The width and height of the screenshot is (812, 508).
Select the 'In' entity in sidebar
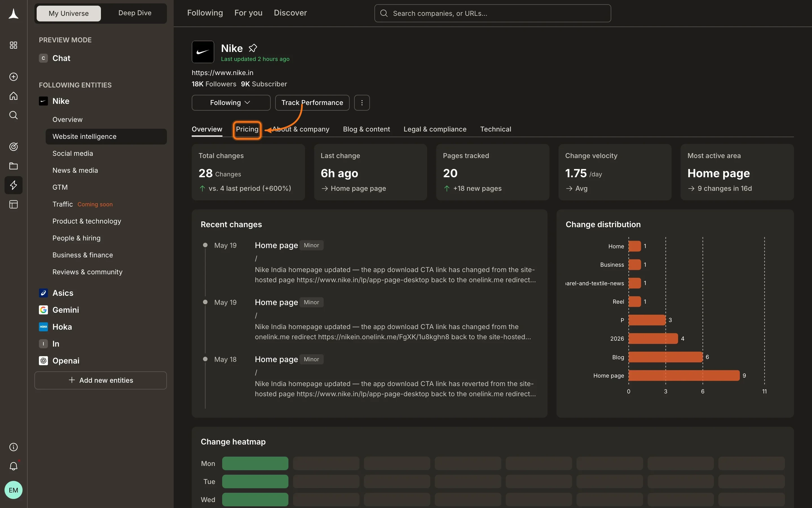49,344
